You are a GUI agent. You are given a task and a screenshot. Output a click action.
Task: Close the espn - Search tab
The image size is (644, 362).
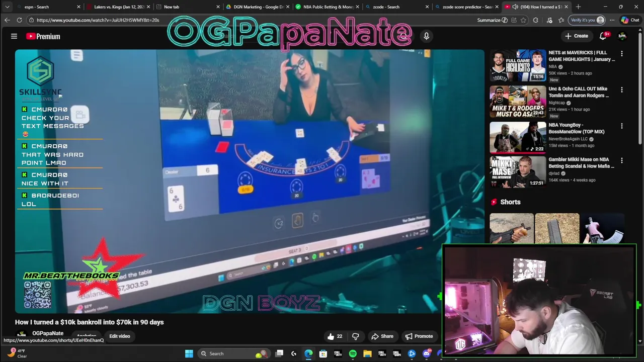[78, 7]
